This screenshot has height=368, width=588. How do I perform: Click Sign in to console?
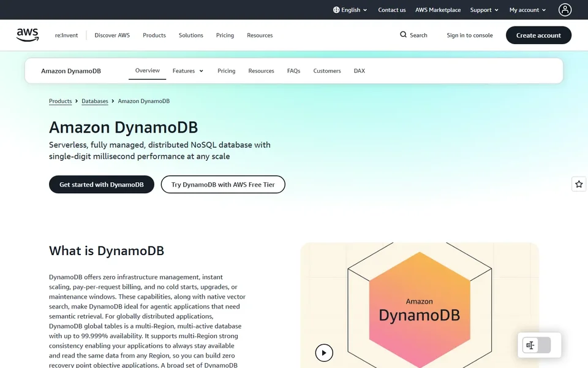coord(470,36)
